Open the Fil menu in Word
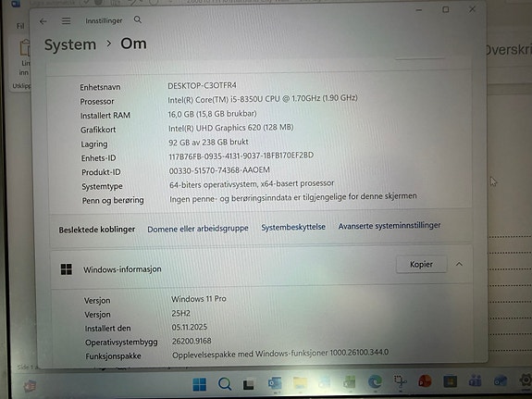 (20, 26)
